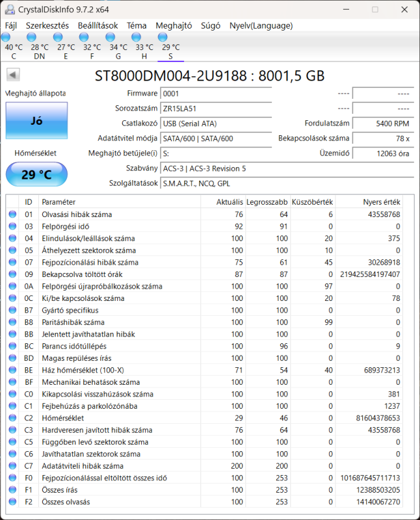
Task: Click the Firmware field showing 0001
Action: 216,94
